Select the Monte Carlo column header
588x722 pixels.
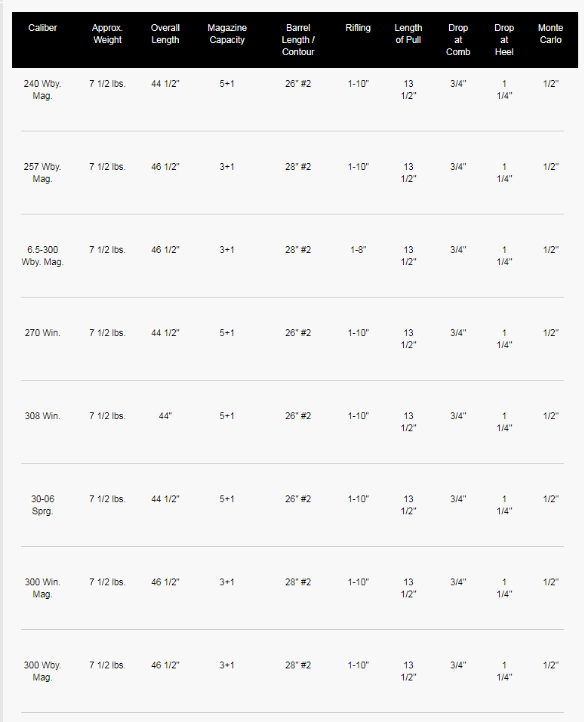[x=550, y=34]
